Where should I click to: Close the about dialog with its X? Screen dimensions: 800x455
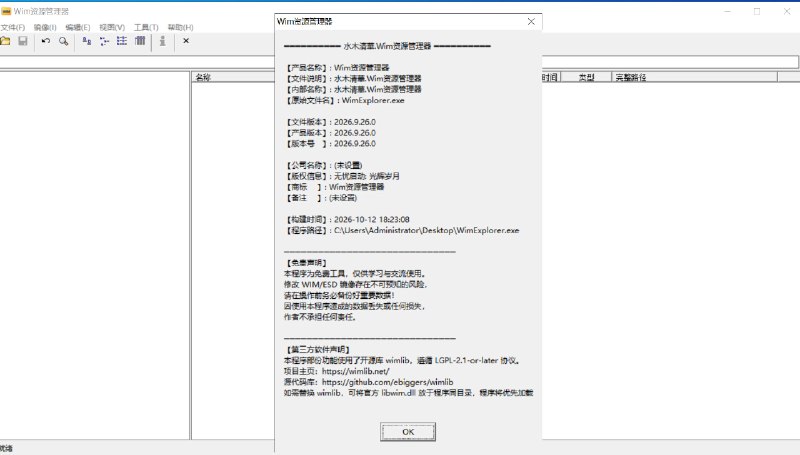click(x=531, y=21)
